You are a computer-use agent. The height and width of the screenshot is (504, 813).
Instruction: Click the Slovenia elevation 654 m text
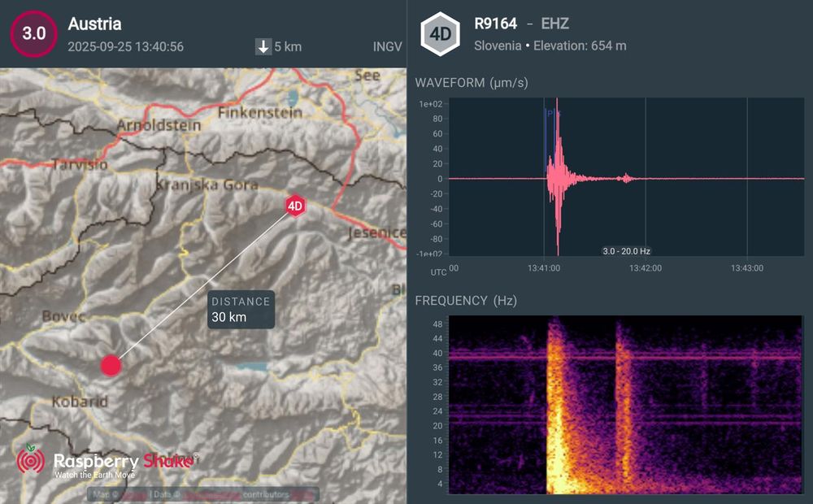click(550, 46)
